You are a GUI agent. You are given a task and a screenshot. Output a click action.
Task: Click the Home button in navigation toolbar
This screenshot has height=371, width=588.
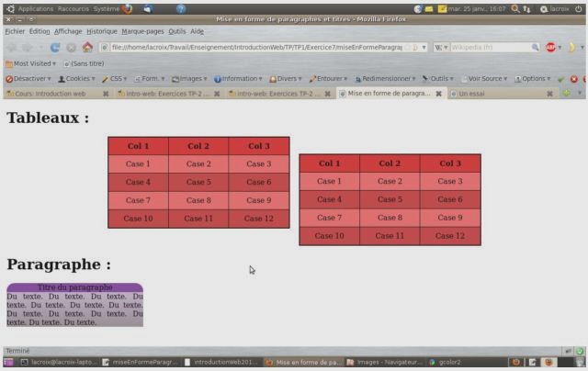(87, 47)
